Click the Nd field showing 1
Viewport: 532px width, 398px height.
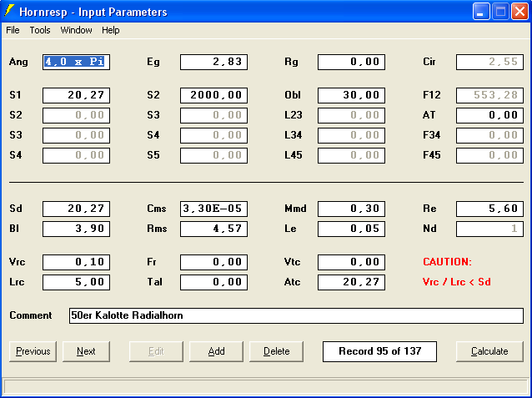click(489, 229)
